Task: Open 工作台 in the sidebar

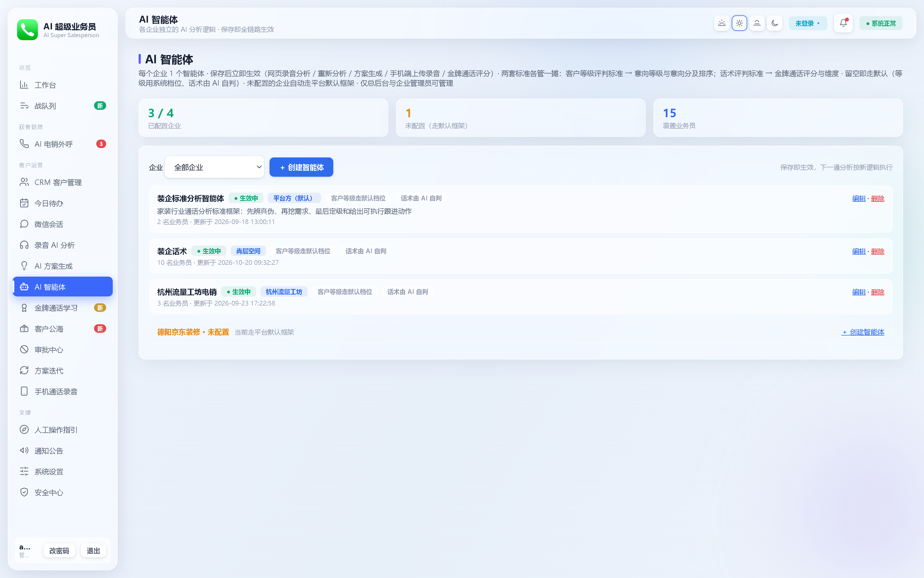Action: click(63, 85)
